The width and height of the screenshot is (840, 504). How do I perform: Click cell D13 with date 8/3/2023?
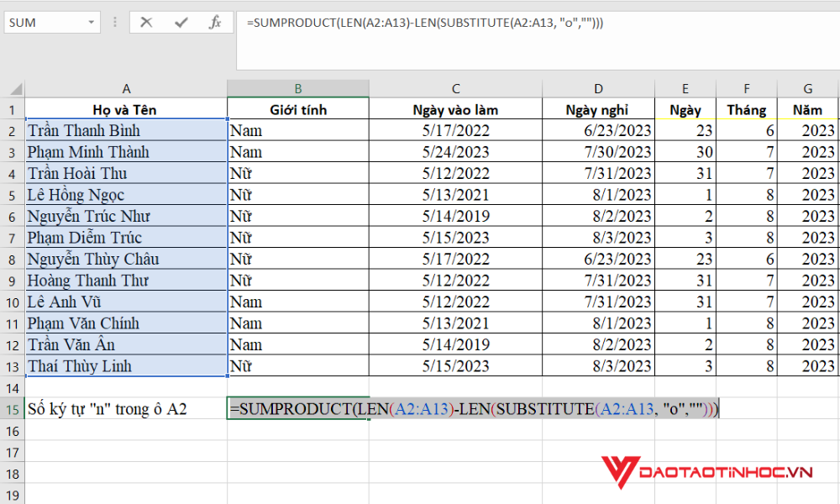point(598,366)
